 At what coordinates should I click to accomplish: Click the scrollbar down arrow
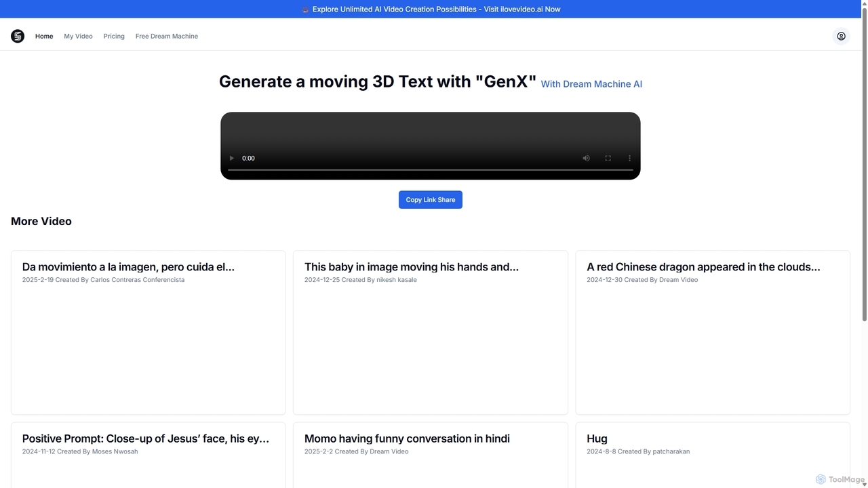pos(865,483)
